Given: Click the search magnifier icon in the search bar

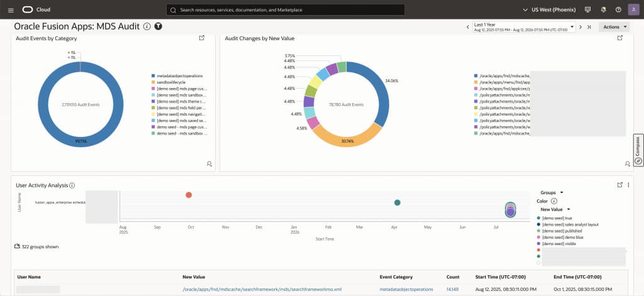Looking at the screenshot, I should pyautogui.click(x=173, y=10).
